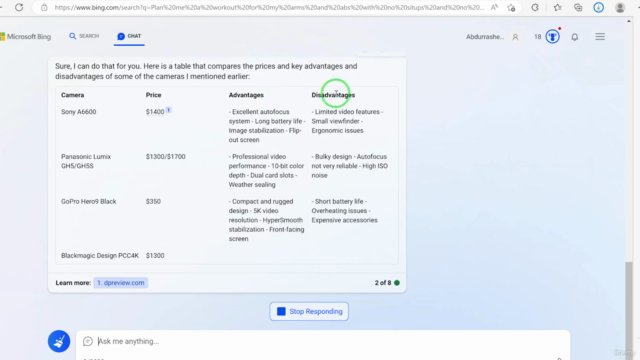
Task: Open Favorites list icon
Action: (x=558, y=7)
